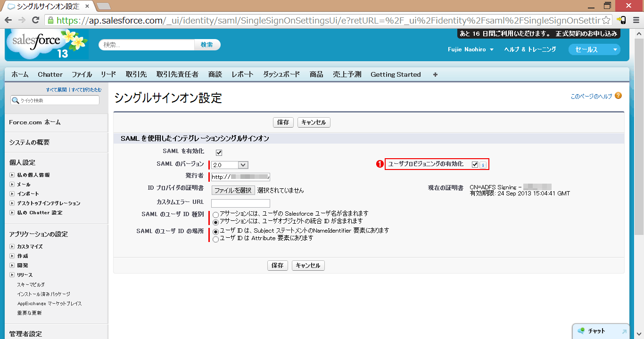
Task: Click the quick find input field
Action: point(55,100)
